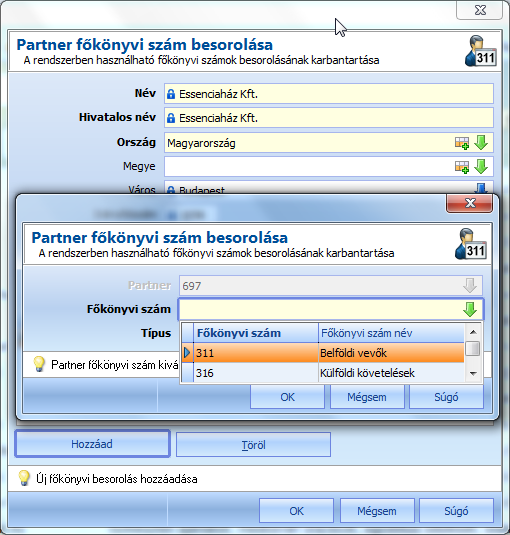Select the 316 Külföldi követelések row
Image resolution: width=510 pixels, height=535 pixels.
(323, 373)
